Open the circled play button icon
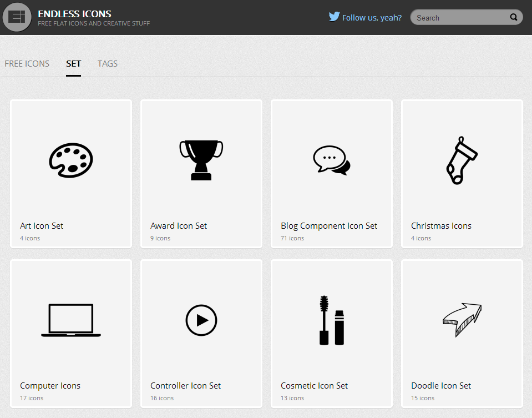532x418 pixels. pyautogui.click(x=201, y=320)
